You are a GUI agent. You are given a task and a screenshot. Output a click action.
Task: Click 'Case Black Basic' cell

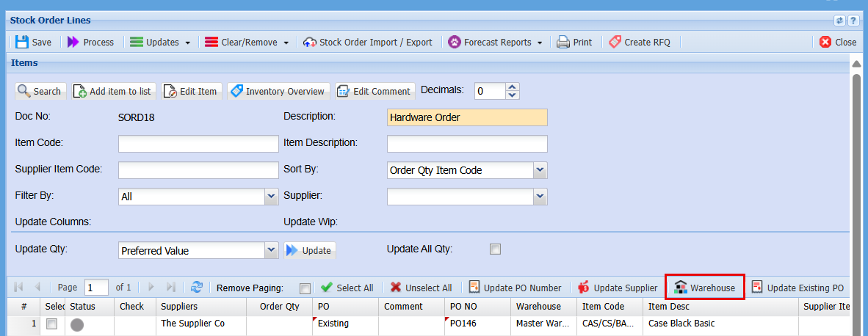(720, 324)
